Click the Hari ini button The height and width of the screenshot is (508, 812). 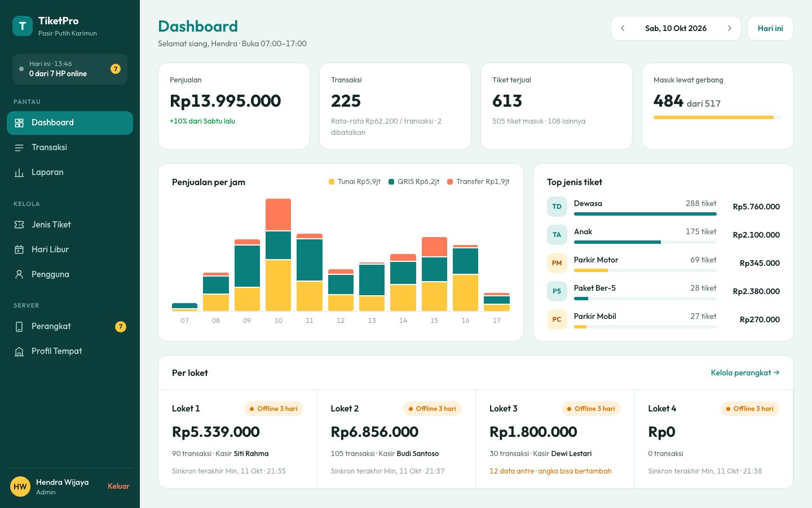770,28
